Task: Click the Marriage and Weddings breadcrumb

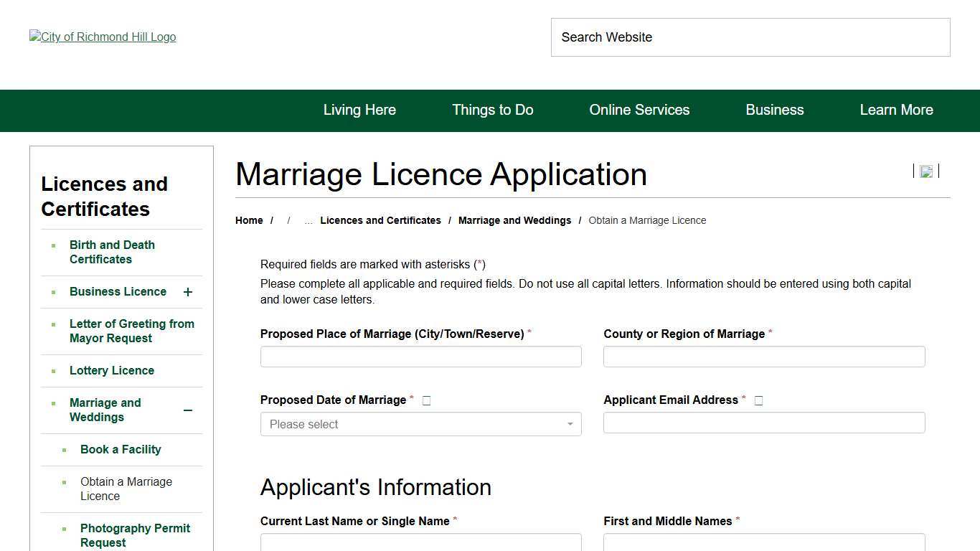Action: (514, 220)
